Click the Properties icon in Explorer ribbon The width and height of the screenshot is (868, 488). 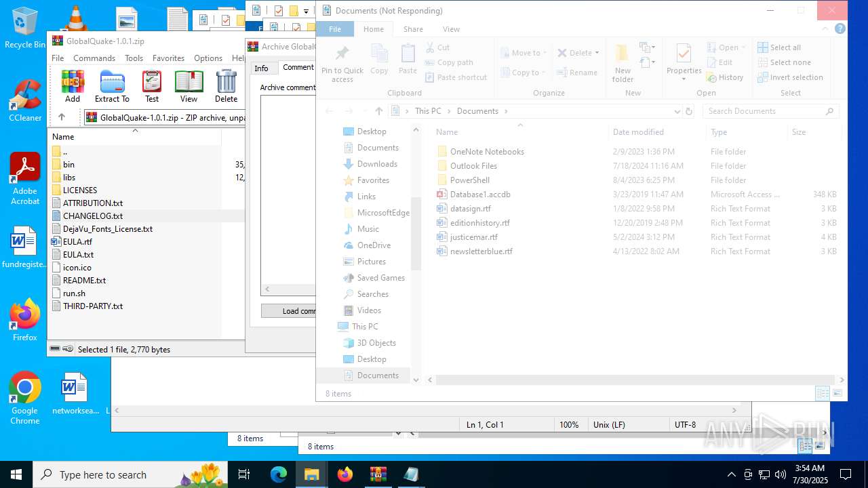(684, 63)
